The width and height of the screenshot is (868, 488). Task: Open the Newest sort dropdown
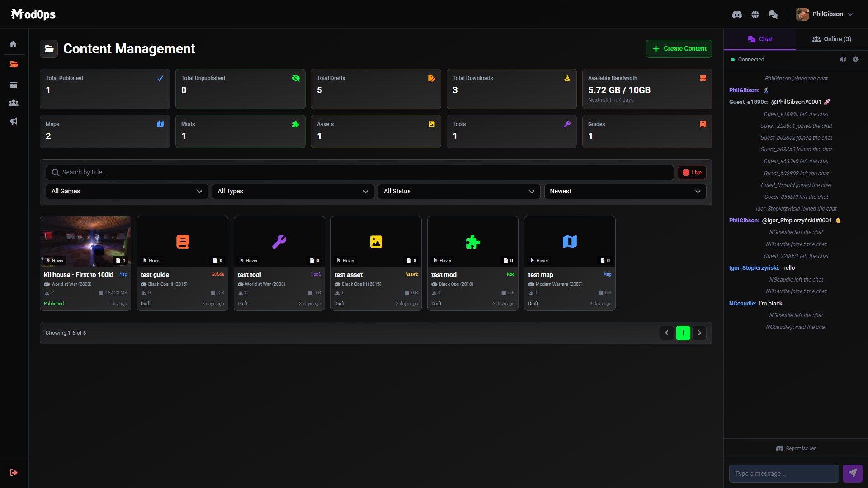click(x=625, y=192)
